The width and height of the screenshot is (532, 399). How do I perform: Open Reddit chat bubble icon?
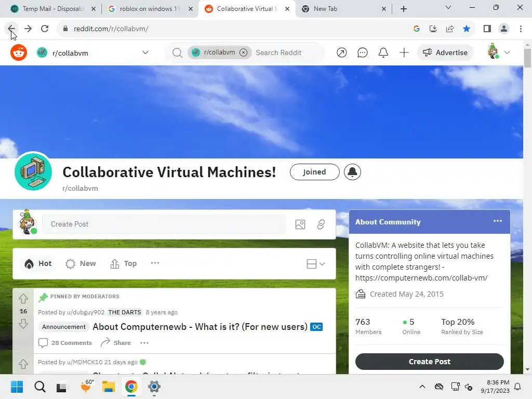coord(362,52)
